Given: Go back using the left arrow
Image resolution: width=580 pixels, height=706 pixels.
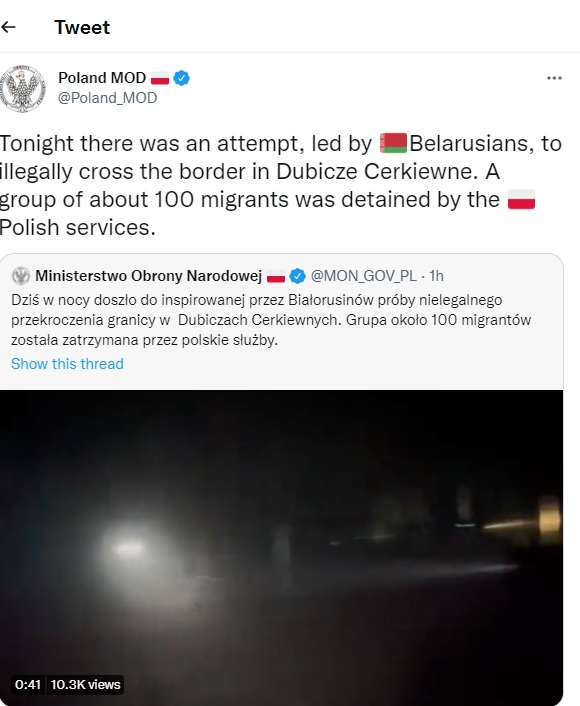Looking at the screenshot, I should (9, 27).
